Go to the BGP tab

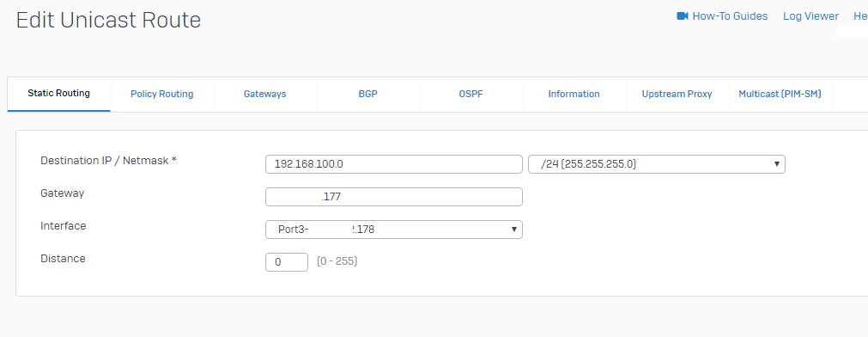[x=367, y=95]
